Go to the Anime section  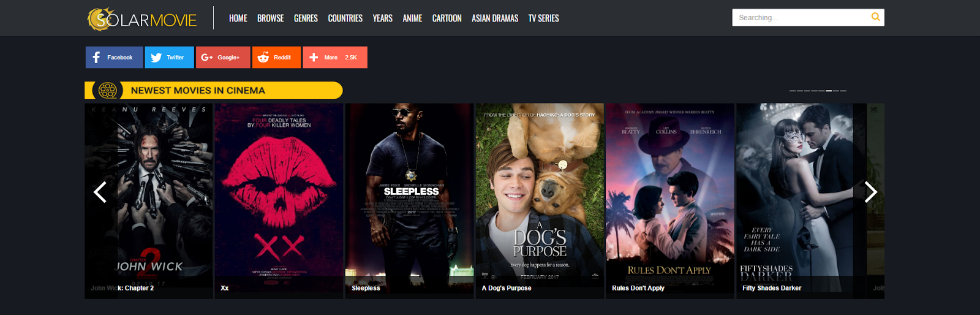pos(412,18)
